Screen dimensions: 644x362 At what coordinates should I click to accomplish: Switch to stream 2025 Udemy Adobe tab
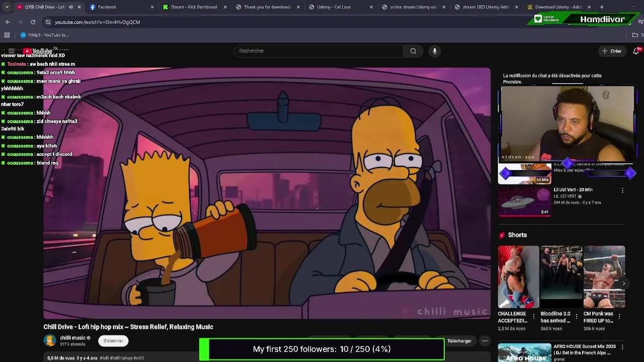[x=486, y=7]
